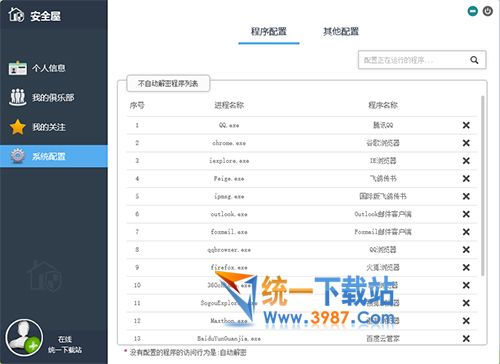Click the online user avatar
This screenshot has height=364, width=500.
click(24, 338)
